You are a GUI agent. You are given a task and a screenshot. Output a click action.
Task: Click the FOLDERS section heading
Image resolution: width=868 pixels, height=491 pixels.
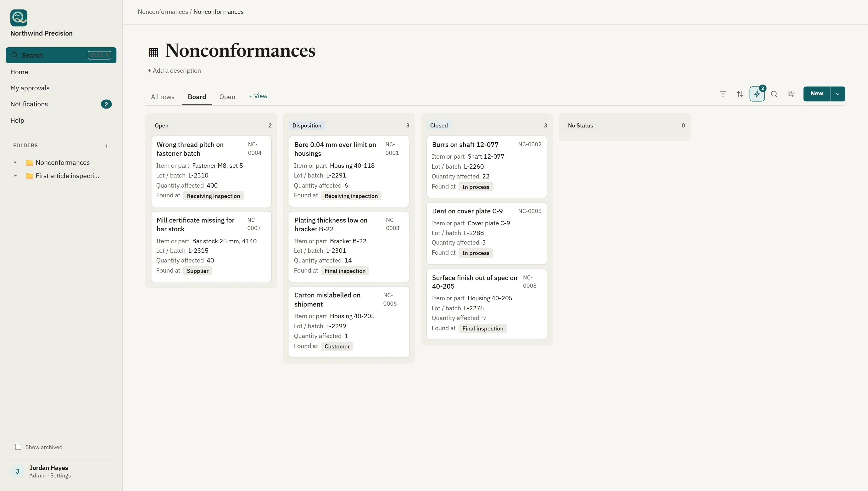pyautogui.click(x=25, y=146)
